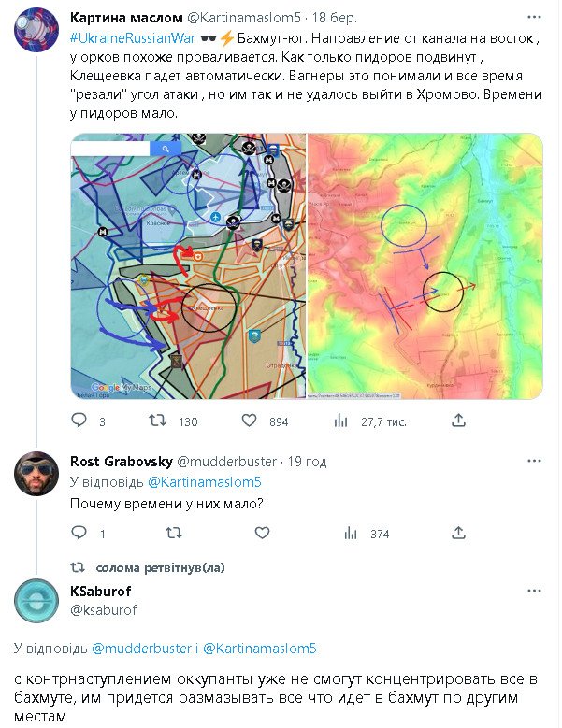562x728 pixels.
Task: Open more options on Rost Grabovsky's reply
Action: pyautogui.click(x=533, y=461)
